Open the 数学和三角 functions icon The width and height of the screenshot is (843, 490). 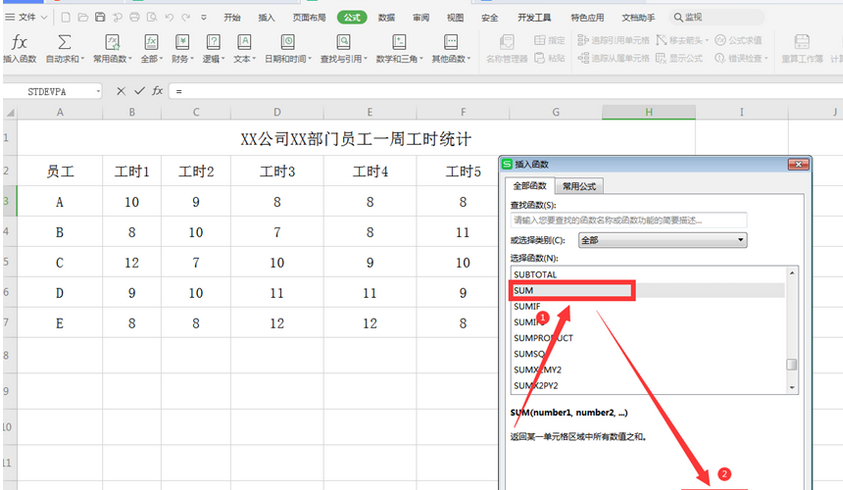click(x=399, y=42)
